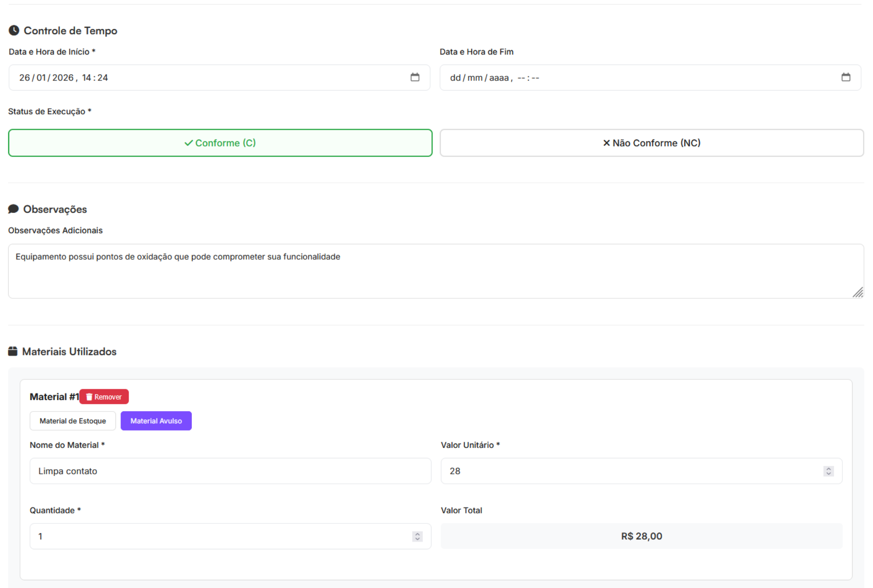
Task: Select Conforme (C) execution status
Action: click(220, 143)
